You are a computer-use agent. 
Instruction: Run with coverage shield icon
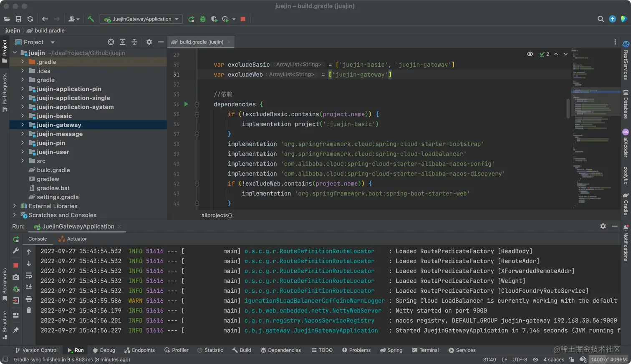tap(214, 19)
